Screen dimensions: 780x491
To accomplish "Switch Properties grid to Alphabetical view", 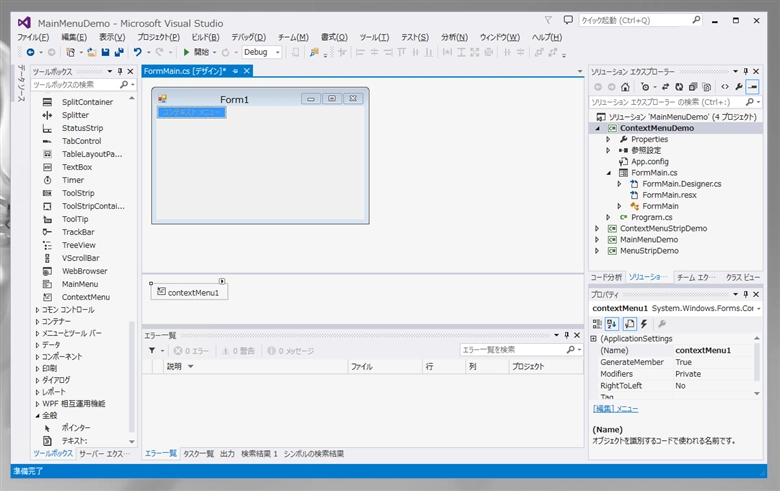I will coord(612,324).
